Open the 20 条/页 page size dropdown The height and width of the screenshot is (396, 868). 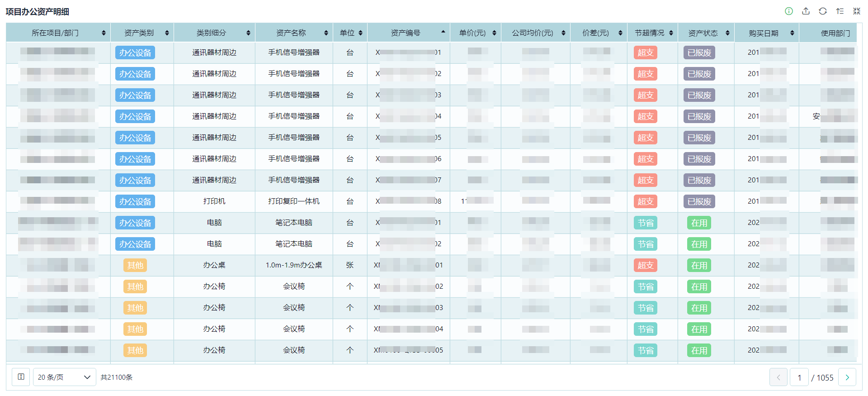tap(64, 377)
